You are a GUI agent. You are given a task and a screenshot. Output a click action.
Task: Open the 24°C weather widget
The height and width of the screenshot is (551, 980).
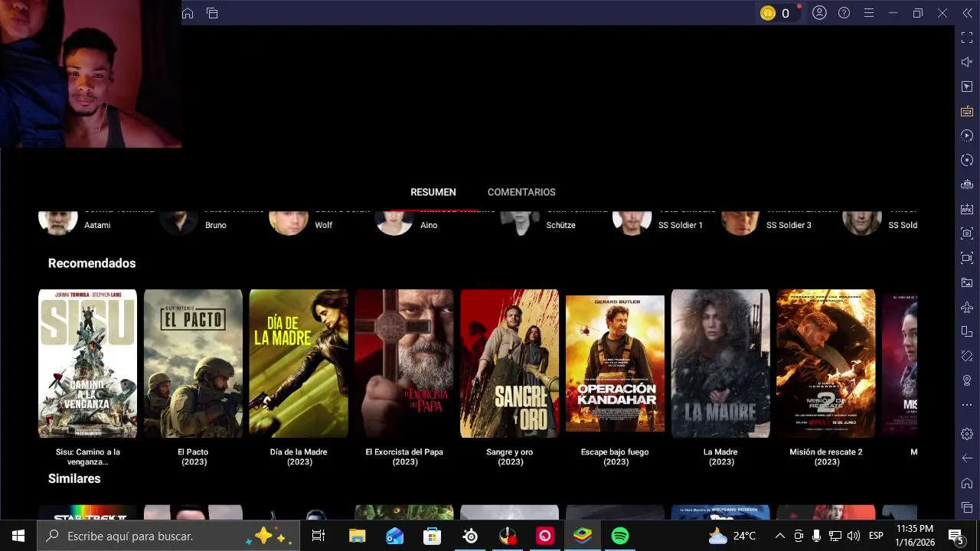732,536
